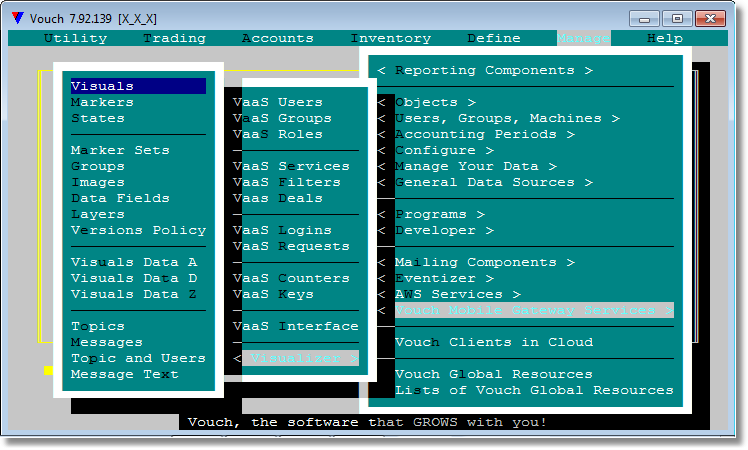The width and height of the screenshot is (748, 450).
Task: Select Vaas Deals
Action: pos(278,198)
